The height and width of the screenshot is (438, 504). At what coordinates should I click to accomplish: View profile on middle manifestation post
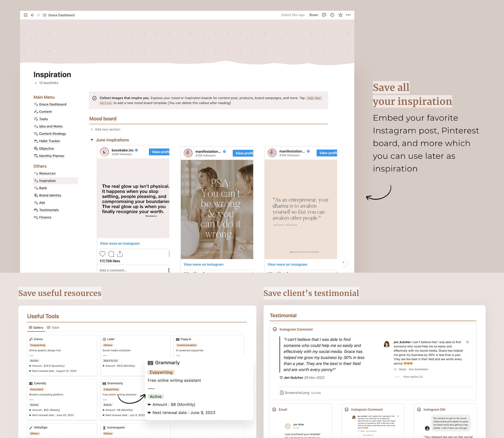[243, 153]
